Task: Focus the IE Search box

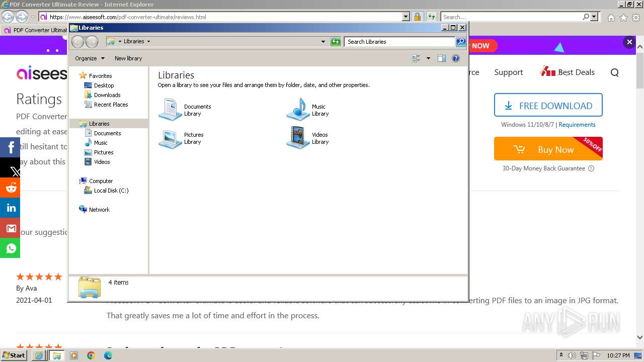Action: click(x=511, y=17)
